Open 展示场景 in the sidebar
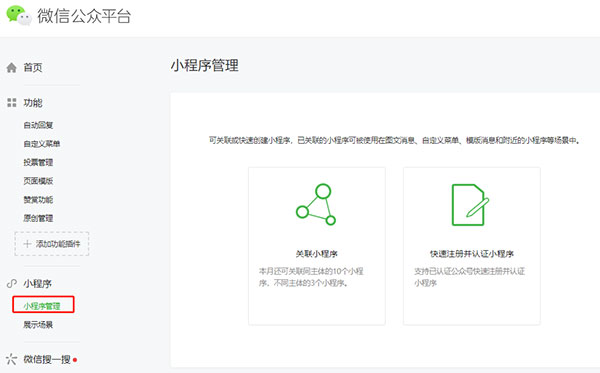 coord(38,325)
